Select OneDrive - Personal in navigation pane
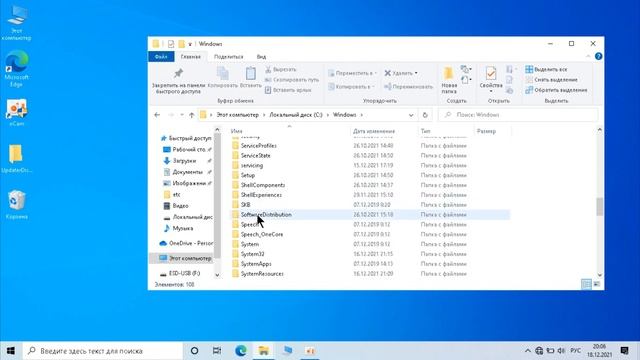This screenshot has width=640, height=360. [187, 243]
